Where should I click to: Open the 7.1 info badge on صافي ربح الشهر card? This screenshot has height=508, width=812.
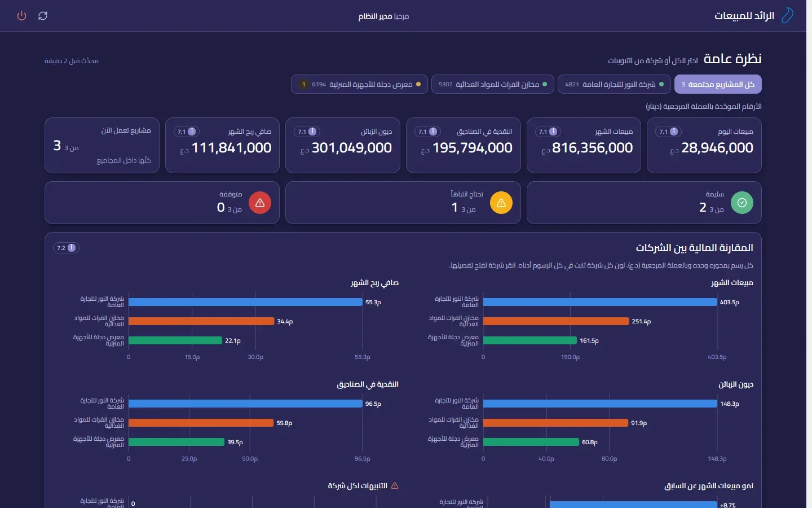187,132
